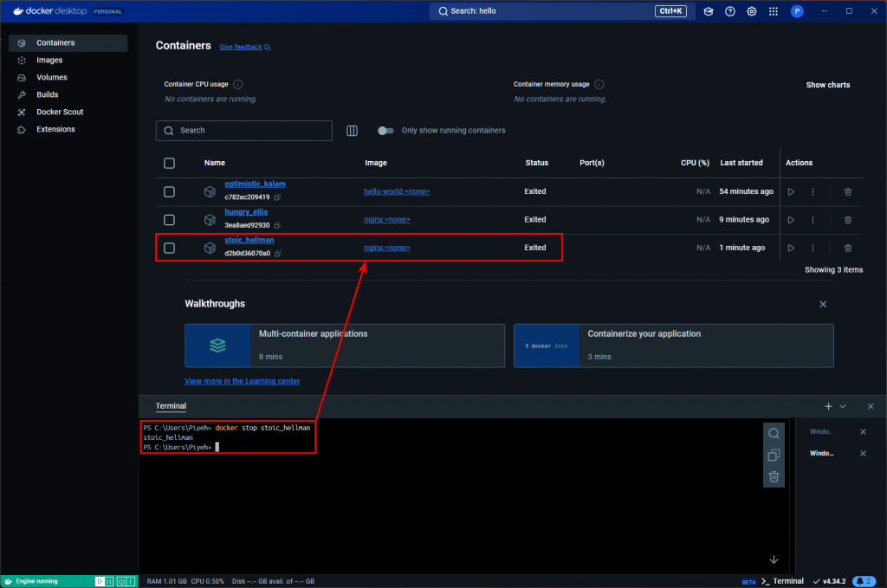The width and height of the screenshot is (887, 588).
Task: Close the Terminal panel
Action: pos(871,406)
